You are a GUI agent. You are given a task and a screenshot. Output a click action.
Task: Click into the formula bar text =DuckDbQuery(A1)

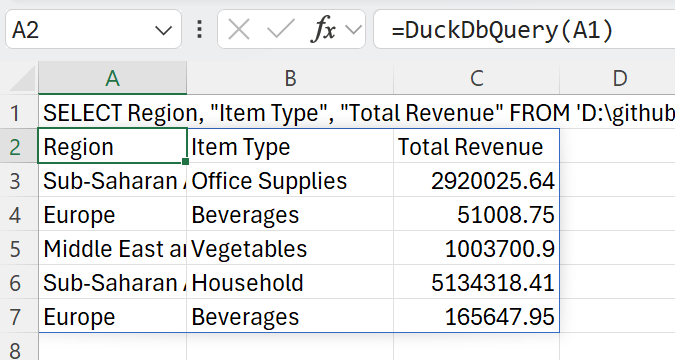(502, 31)
